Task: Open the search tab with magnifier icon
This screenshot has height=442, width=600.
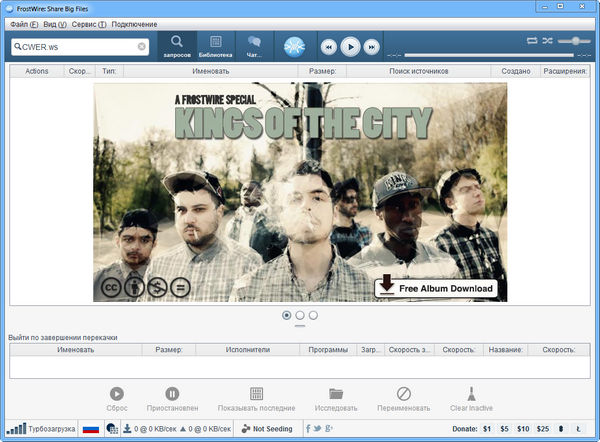Action: (x=177, y=46)
